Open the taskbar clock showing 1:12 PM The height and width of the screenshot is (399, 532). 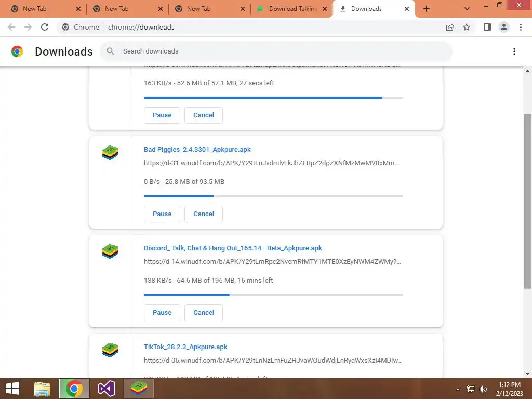click(509, 389)
